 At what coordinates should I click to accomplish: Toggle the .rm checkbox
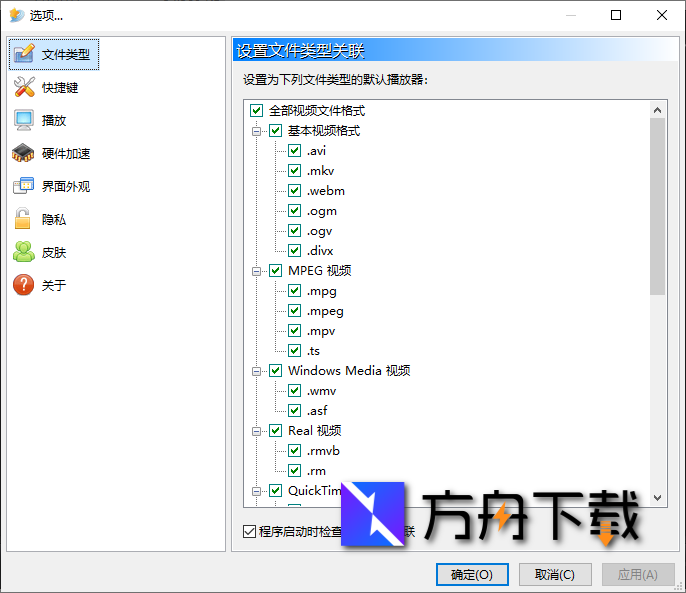(294, 470)
